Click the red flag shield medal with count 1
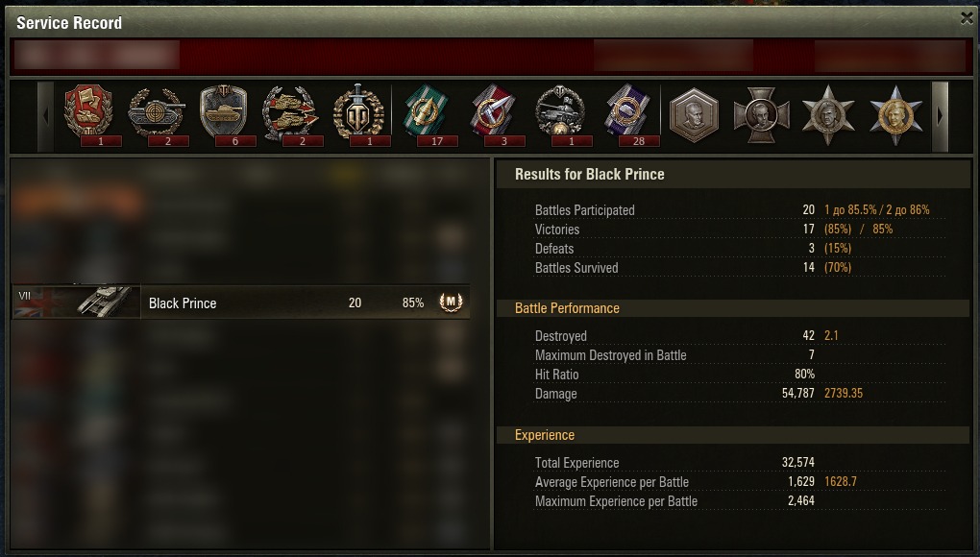 (x=88, y=113)
